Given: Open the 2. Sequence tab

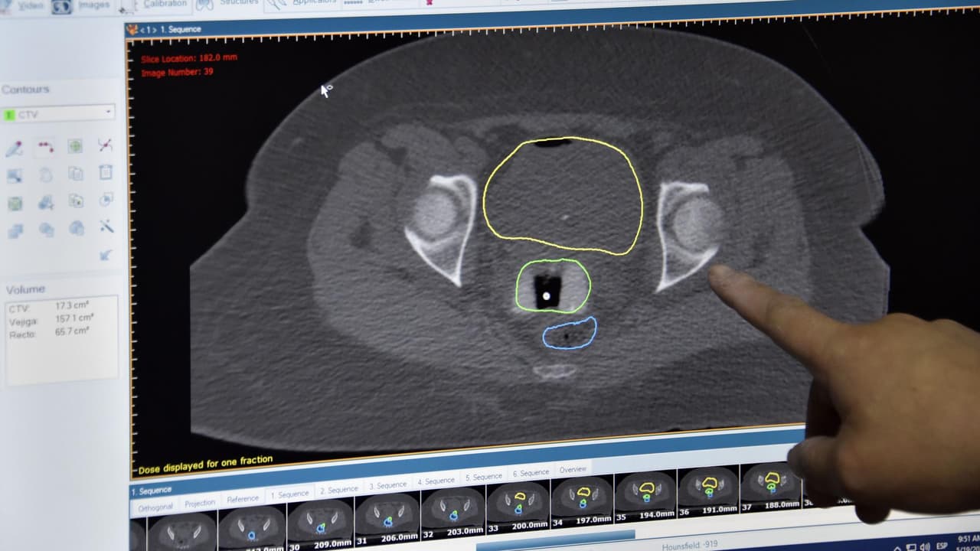Looking at the screenshot, I should tap(339, 489).
